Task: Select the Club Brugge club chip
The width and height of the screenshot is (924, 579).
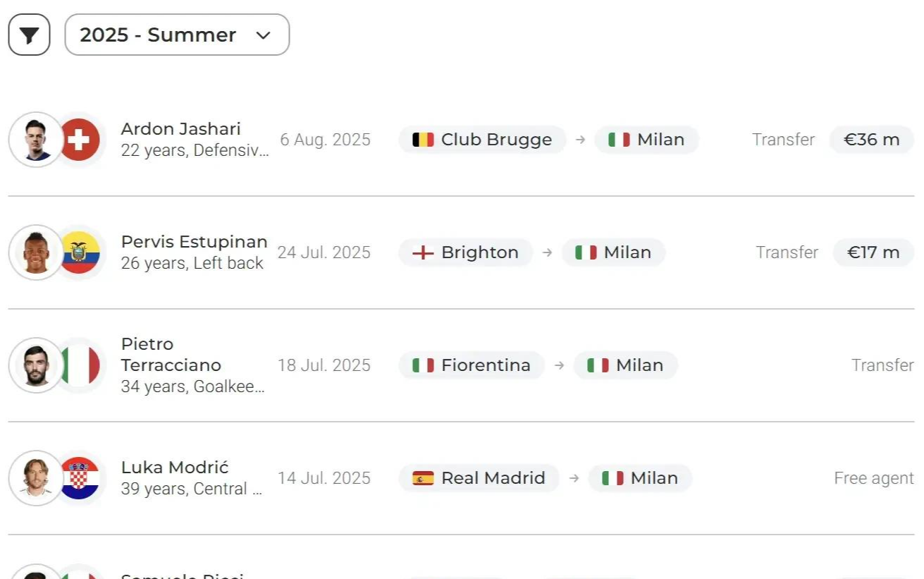Action: tap(482, 140)
